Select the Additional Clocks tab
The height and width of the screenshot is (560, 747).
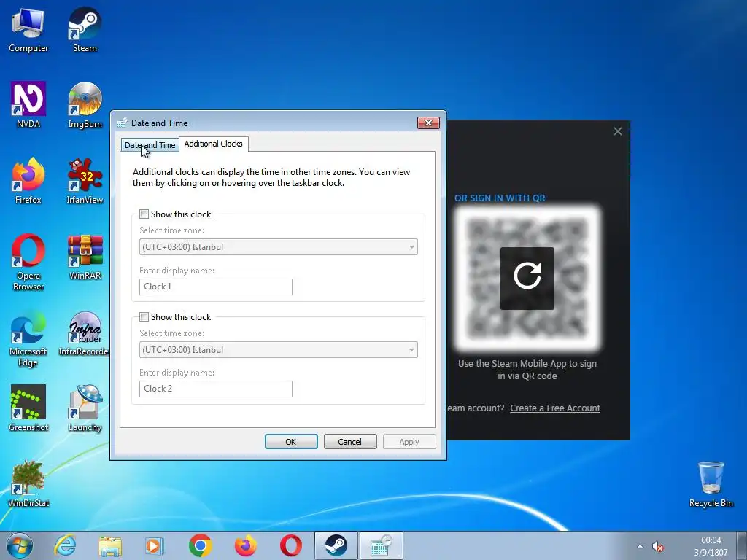(214, 144)
